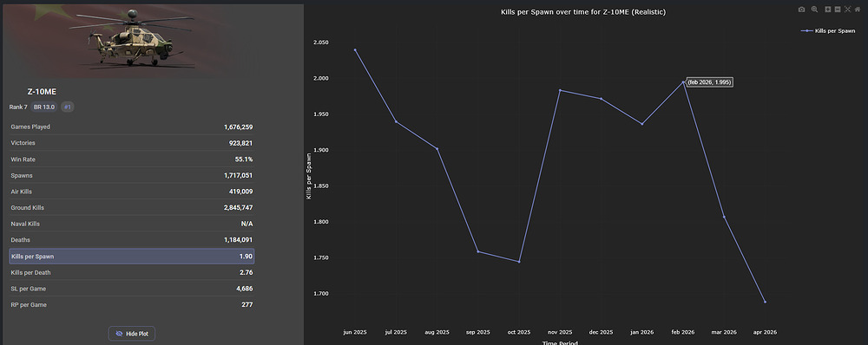This screenshot has height=345, width=868.
Task: Select the Spawns stat row
Action: tap(132, 175)
